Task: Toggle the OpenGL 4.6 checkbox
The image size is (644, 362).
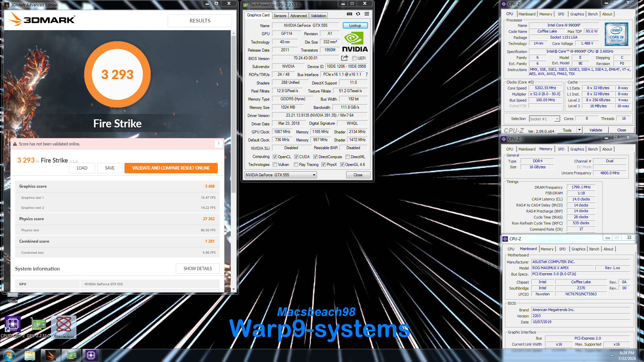Action: [x=342, y=165]
